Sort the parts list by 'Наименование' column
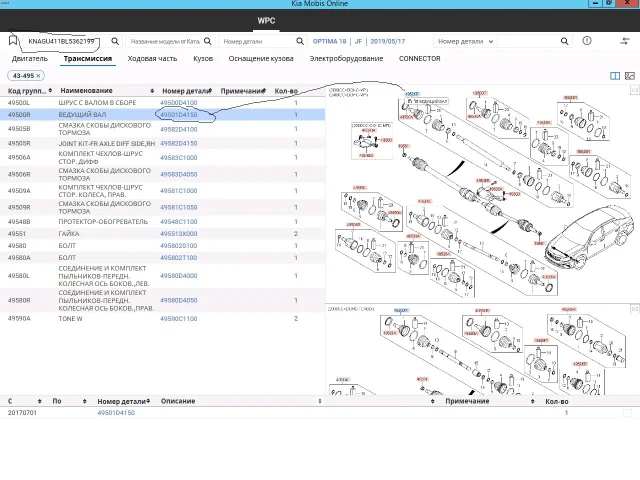Viewport: 640px width, 480px height. click(85, 91)
